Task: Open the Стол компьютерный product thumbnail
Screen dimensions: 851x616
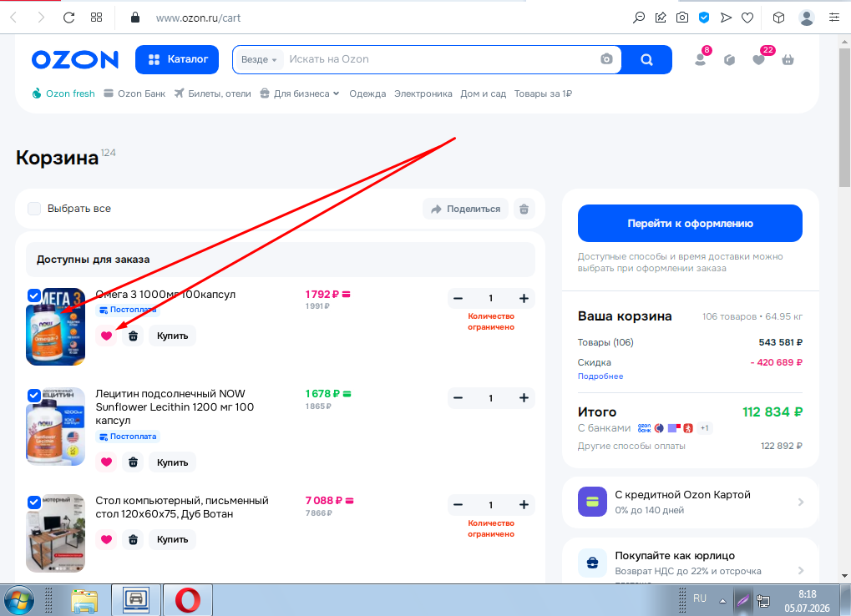Action: (x=56, y=533)
